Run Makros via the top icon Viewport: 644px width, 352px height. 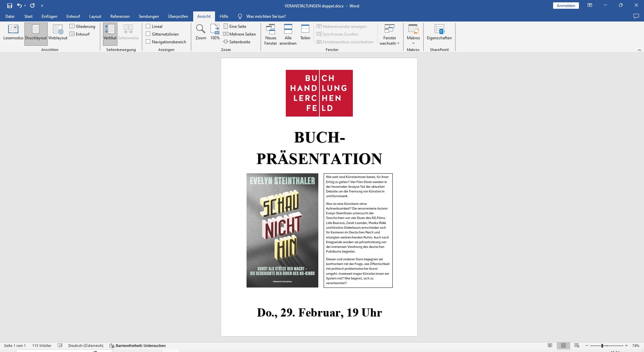click(413, 29)
